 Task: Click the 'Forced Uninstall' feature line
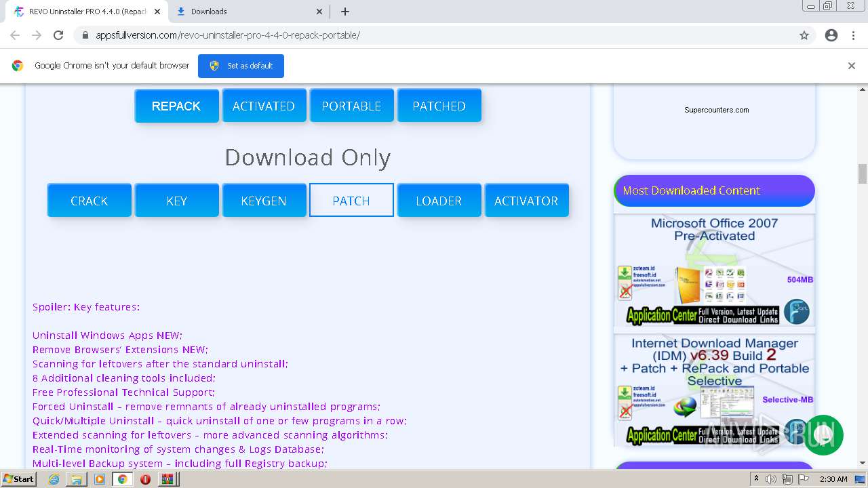point(206,407)
